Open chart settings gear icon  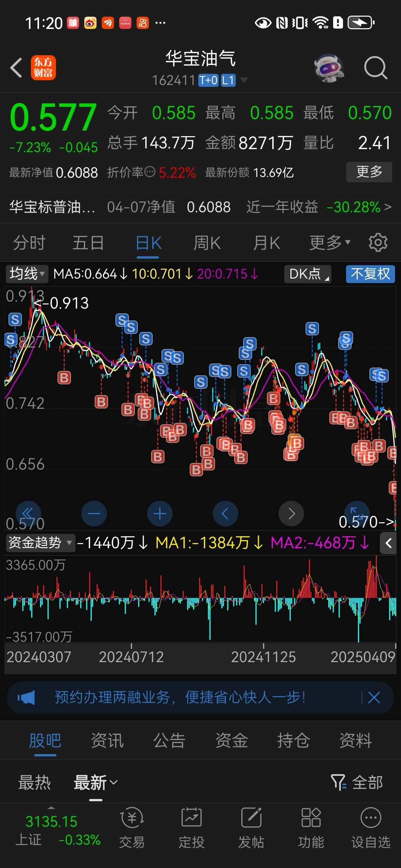click(x=378, y=243)
